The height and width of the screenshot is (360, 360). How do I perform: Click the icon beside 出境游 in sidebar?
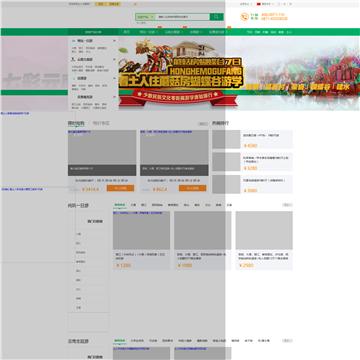point(73,78)
